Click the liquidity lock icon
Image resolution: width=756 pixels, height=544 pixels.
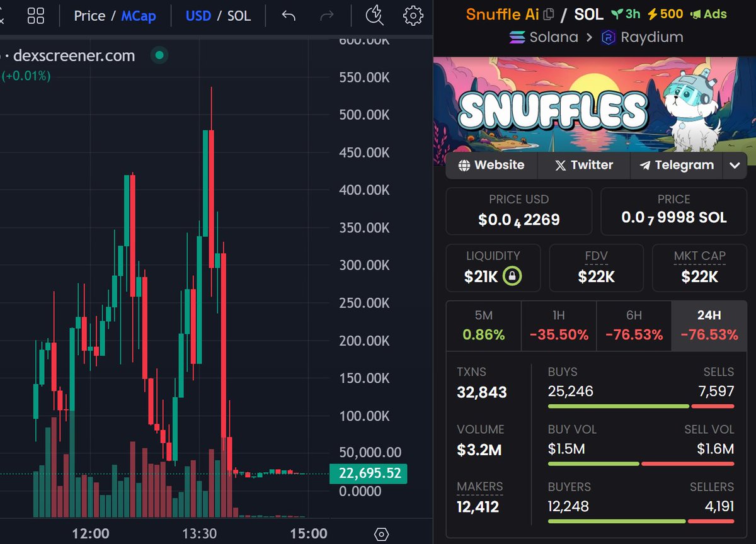[x=513, y=276]
